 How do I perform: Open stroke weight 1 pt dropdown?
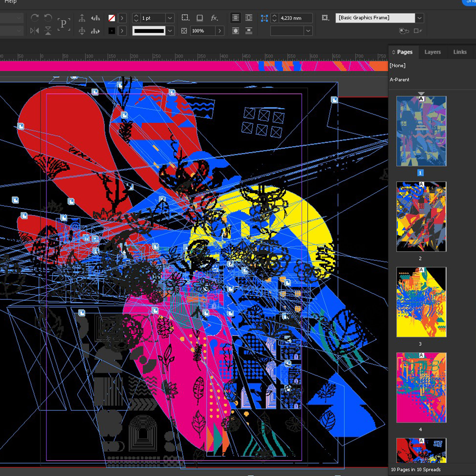[x=170, y=18]
